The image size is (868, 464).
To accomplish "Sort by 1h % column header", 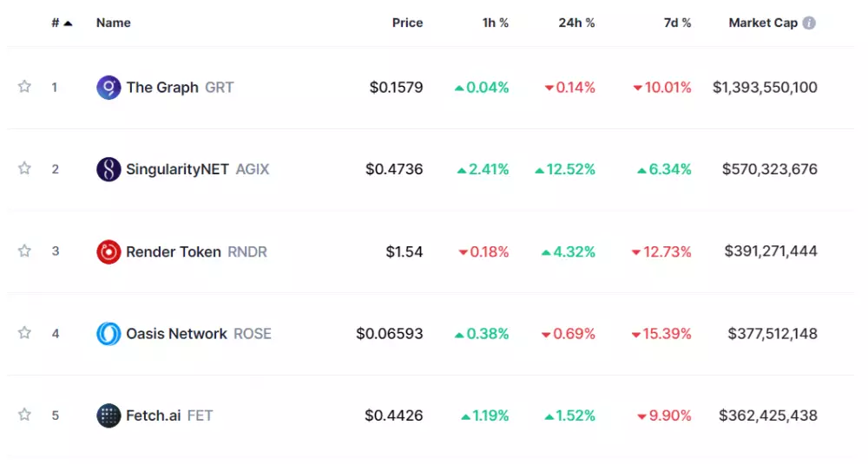I will click(496, 23).
